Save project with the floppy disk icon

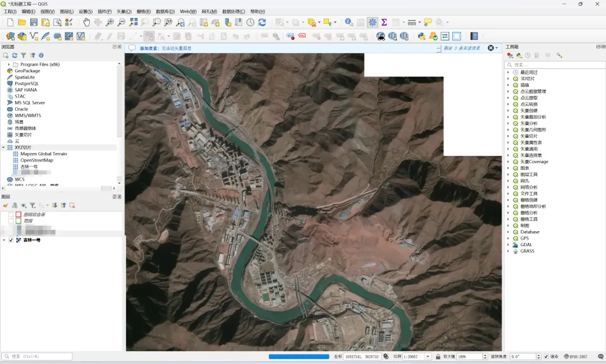[34, 22]
